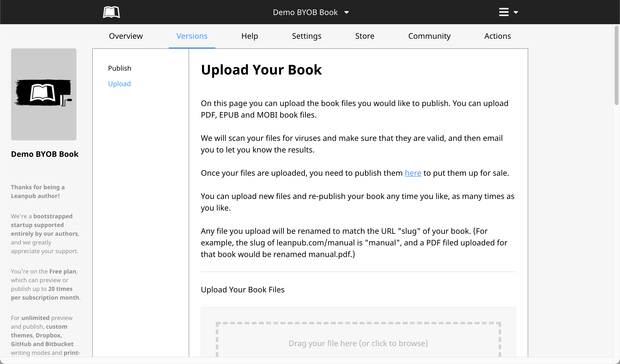The width and height of the screenshot is (620, 364).
Task: Click the drag-your-file drop zone to browse
Action: coord(358,343)
